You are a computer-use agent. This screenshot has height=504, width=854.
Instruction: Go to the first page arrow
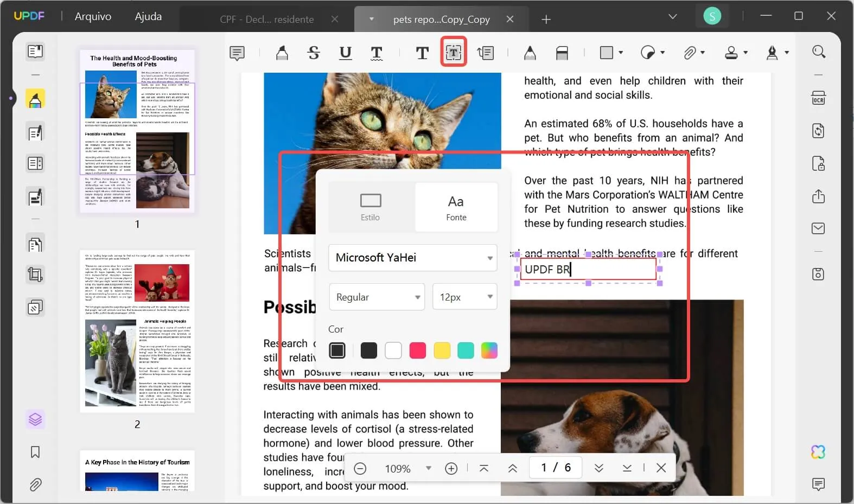(484, 468)
